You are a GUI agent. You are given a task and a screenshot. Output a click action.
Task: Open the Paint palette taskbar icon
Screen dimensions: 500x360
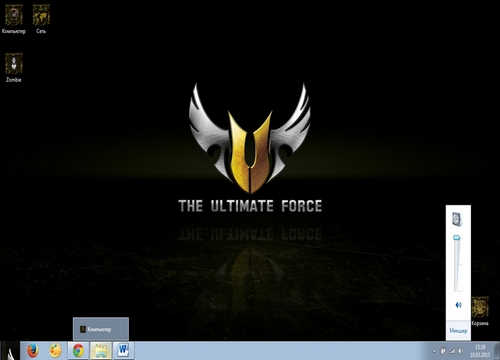tap(55, 351)
